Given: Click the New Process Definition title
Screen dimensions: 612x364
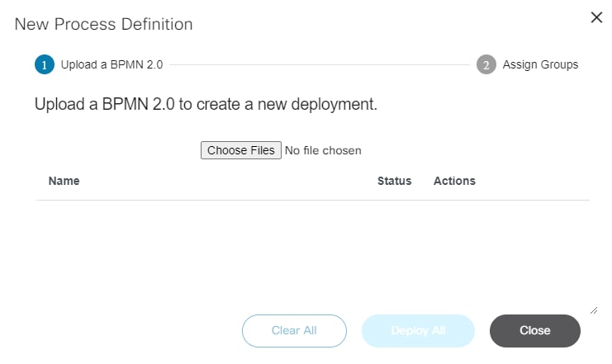Looking at the screenshot, I should pyautogui.click(x=104, y=24).
